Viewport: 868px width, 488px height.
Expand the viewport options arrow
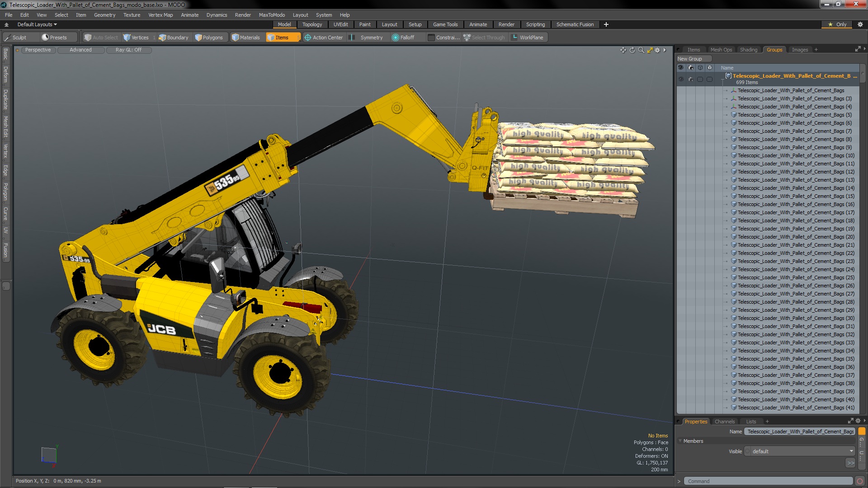click(x=665, y=50)
